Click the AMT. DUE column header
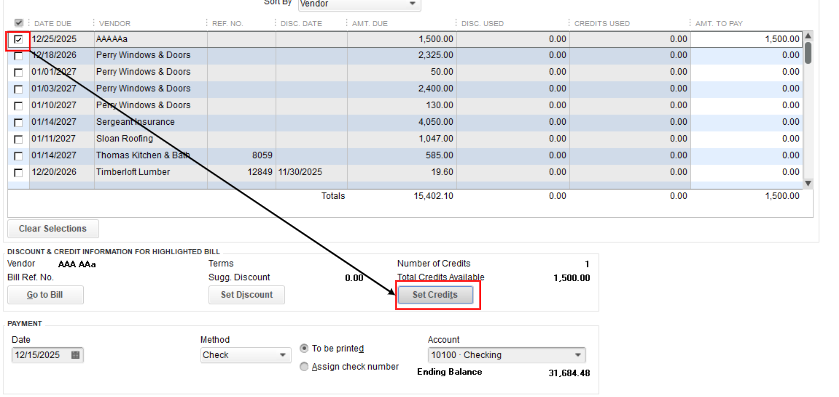 tap(370, 24)
